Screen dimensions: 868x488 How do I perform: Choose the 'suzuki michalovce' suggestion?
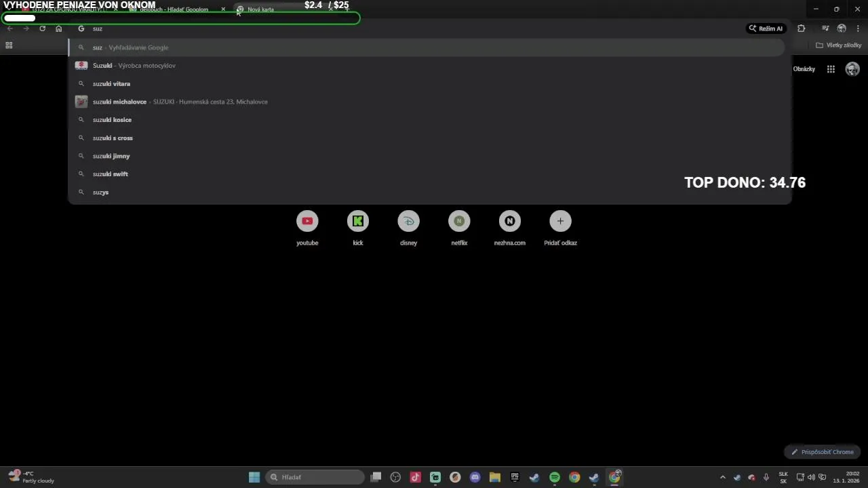[427, 102]
